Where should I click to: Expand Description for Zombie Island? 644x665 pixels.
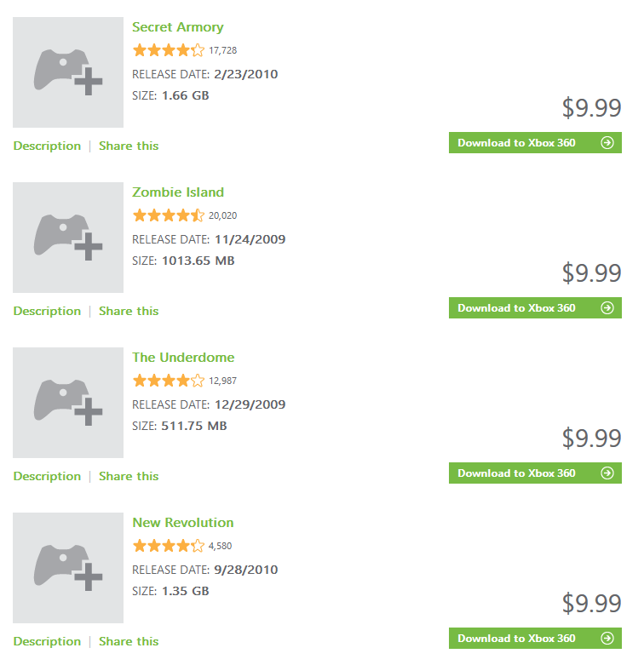pos(47,311)
